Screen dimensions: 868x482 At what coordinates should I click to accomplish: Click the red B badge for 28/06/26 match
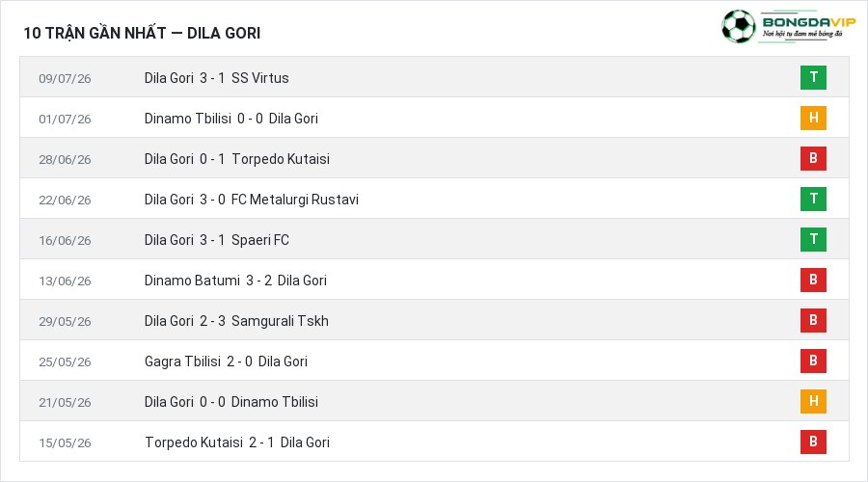click(x=813, y=158)
